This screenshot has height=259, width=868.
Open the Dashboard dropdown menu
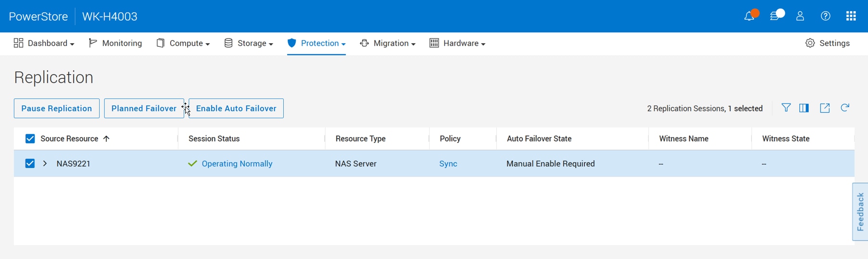coord(44,43)
